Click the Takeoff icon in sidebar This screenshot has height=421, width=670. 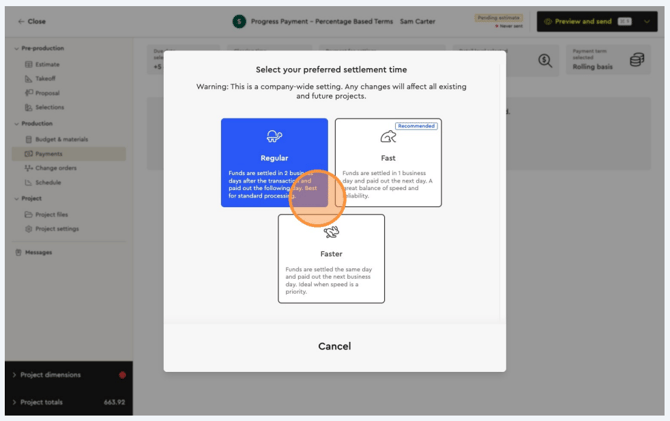(x=29, y=78)
